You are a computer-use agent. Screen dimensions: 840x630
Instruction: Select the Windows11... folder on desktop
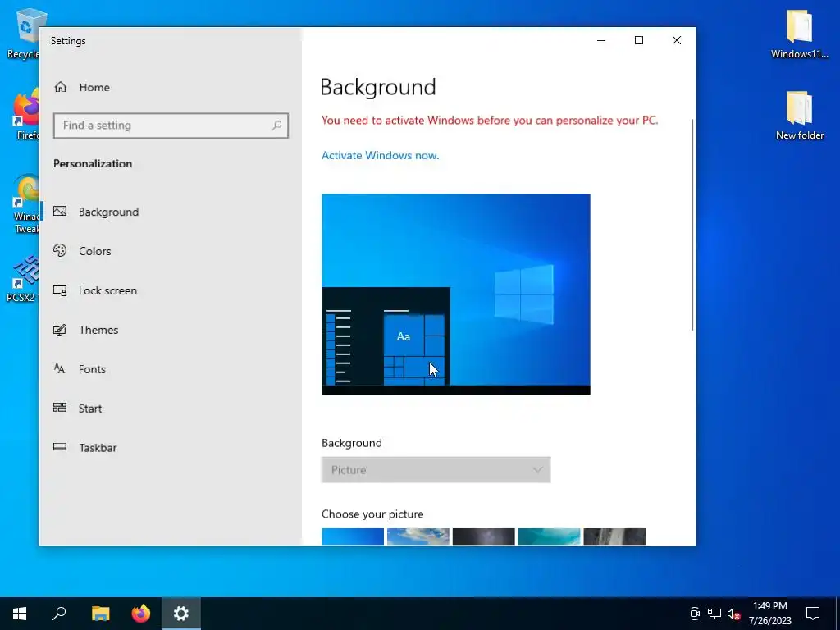tap(799, 33)
